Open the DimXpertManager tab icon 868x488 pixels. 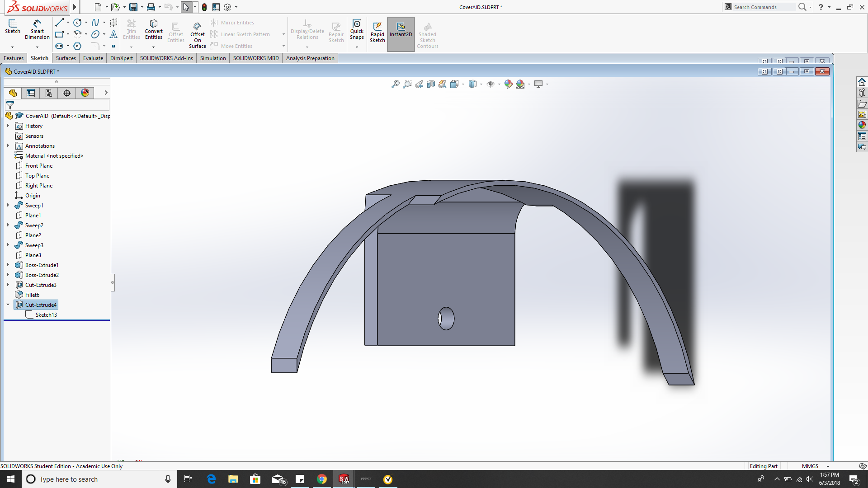pos(67,93)
